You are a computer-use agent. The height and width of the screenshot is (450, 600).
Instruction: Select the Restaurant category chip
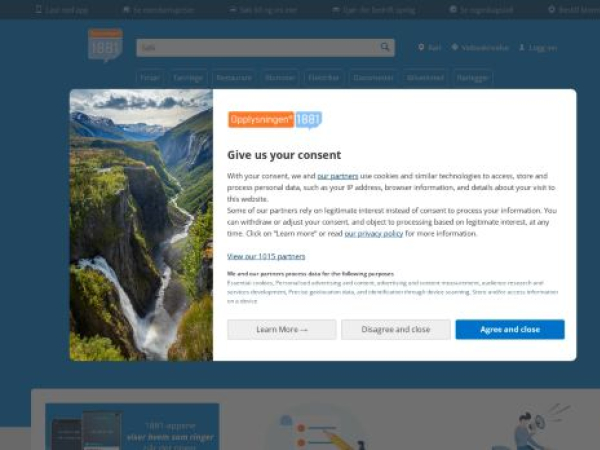coord(234,78)
